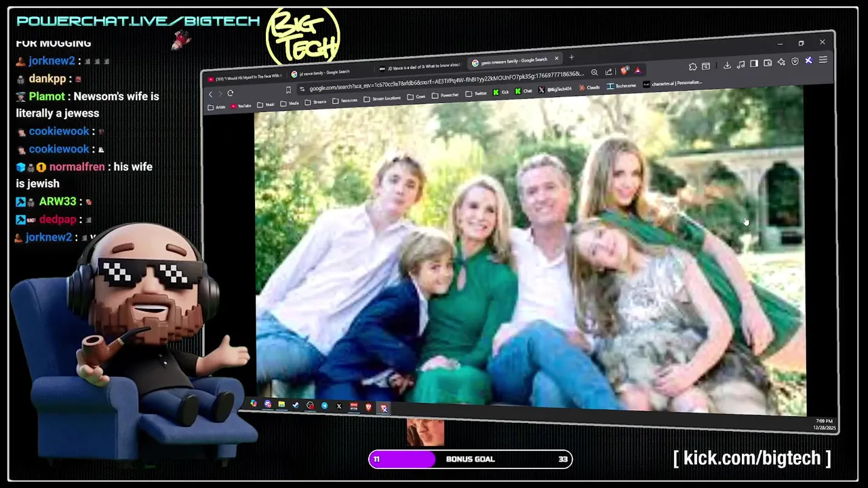The image size is (868, 488).
Task: Click the share icon in address bar
Action: coord(609,72)
